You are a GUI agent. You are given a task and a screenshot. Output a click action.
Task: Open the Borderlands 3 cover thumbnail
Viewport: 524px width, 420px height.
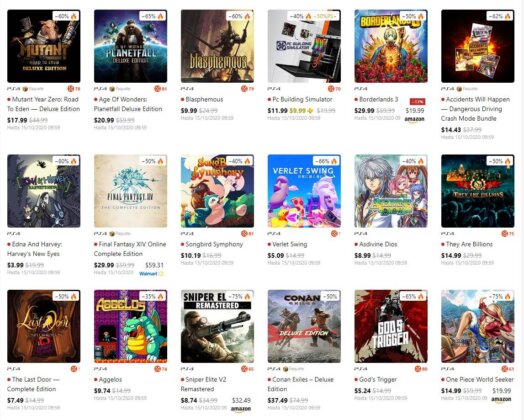(x=391, y=46)
